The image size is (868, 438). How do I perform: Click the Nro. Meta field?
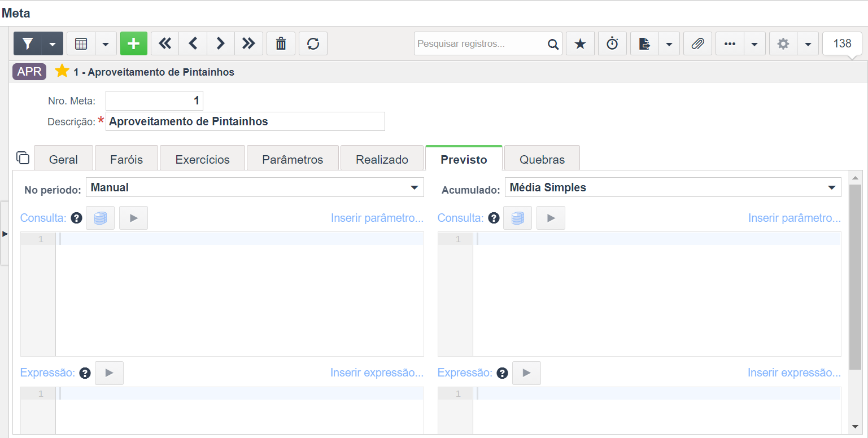point(154,101)
